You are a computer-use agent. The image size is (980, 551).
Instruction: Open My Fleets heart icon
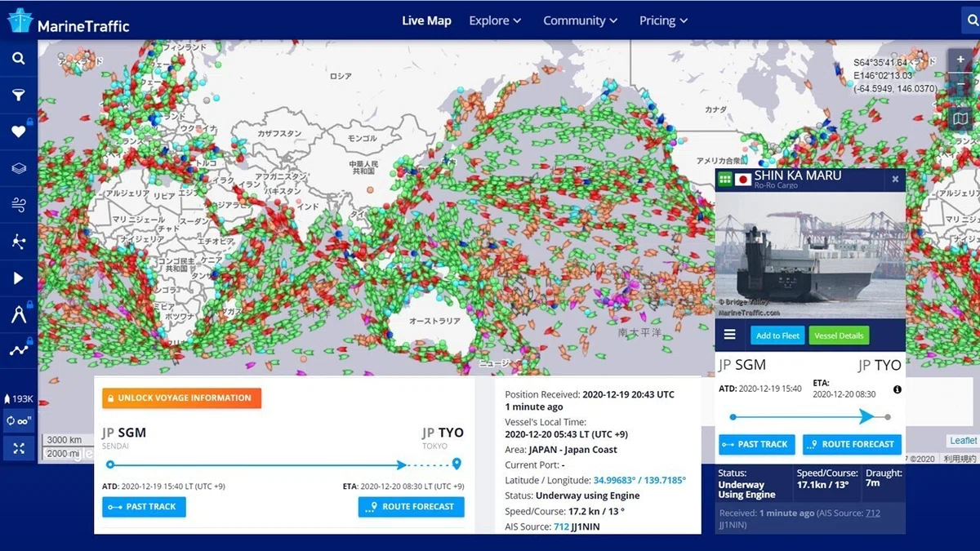point(18,131)
